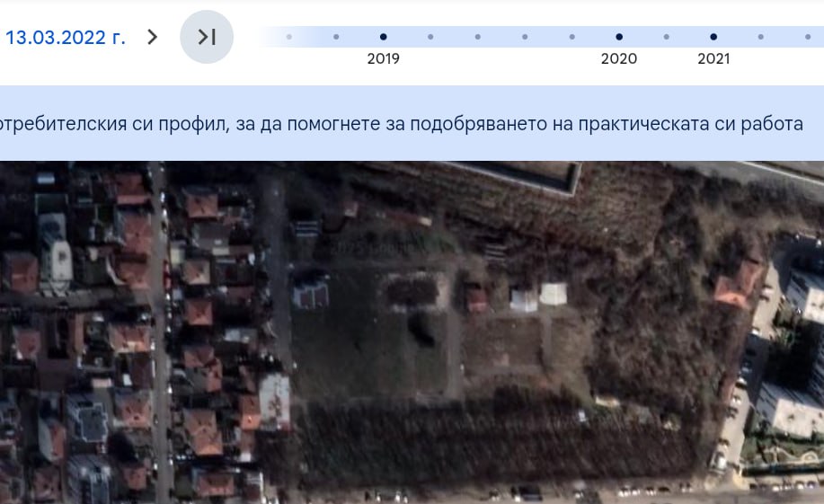Select the timeline dot above 2019
The width and height of the screenshot is (824, 504).
(384, 37)
